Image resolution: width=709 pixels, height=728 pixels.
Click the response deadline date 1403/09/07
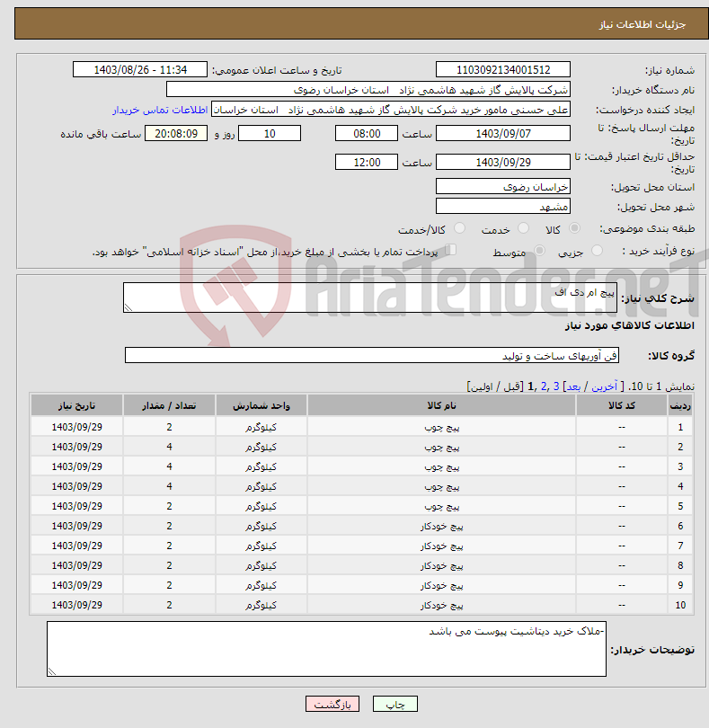click(x=503, y=134)
